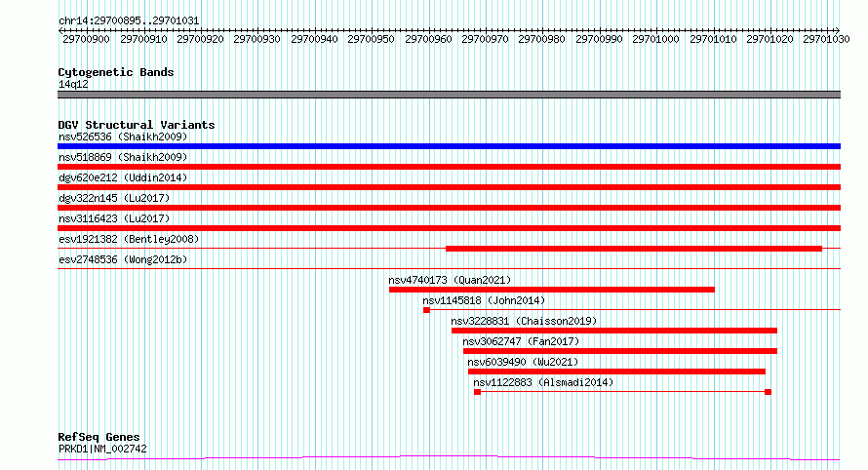
Task: Open the DGV Structural Variants track title
Action: pos(137,125)
